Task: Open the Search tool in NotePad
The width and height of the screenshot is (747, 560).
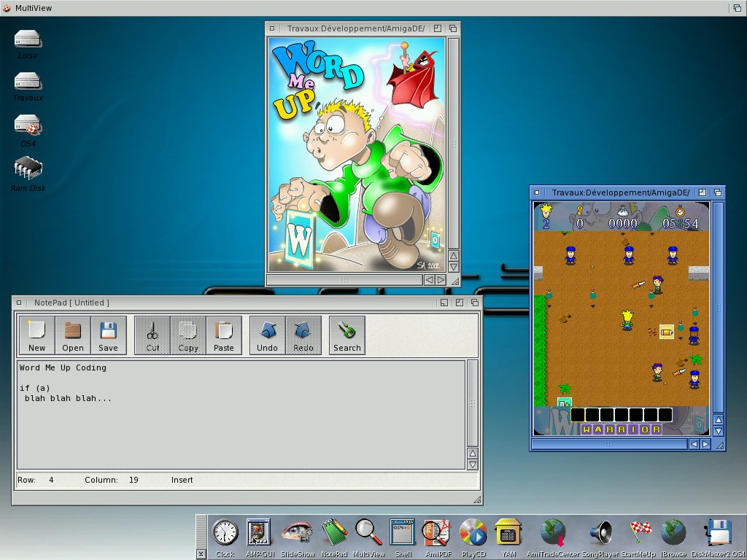Action: [x=347, y=335]
